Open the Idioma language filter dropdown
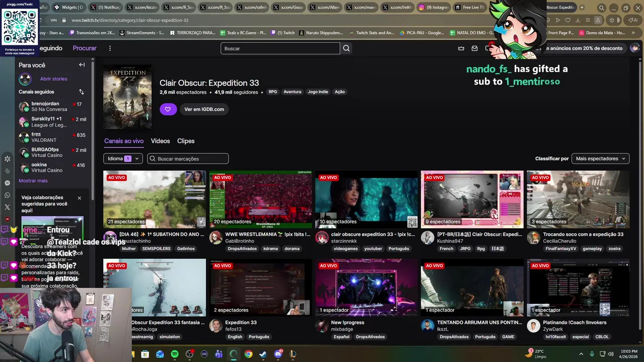This screenshot has width=644, height=362. [x=123, y=158]
